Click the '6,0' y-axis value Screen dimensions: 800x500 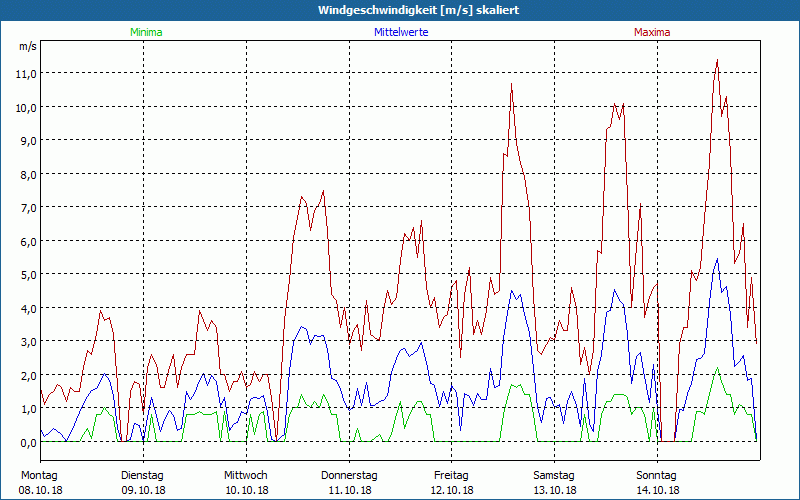pos(30,242)
